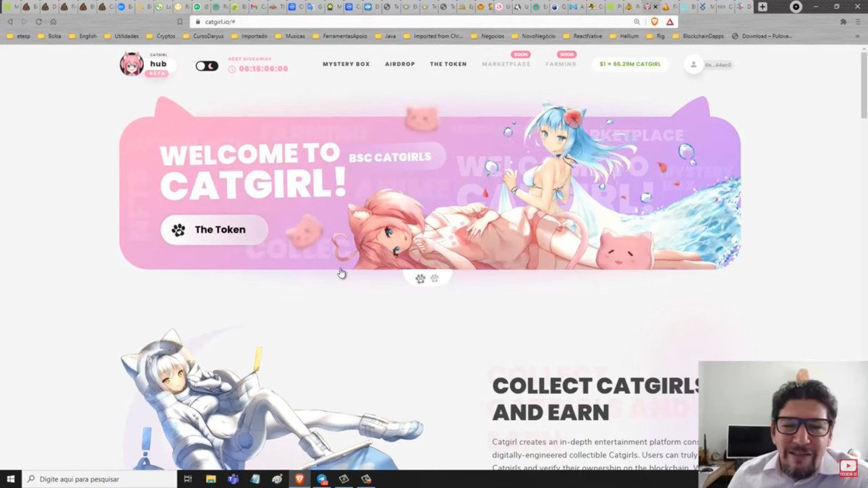Click the browser back arrow
The height and width of the screenshot is (488, 868).
tap(10, 22)
